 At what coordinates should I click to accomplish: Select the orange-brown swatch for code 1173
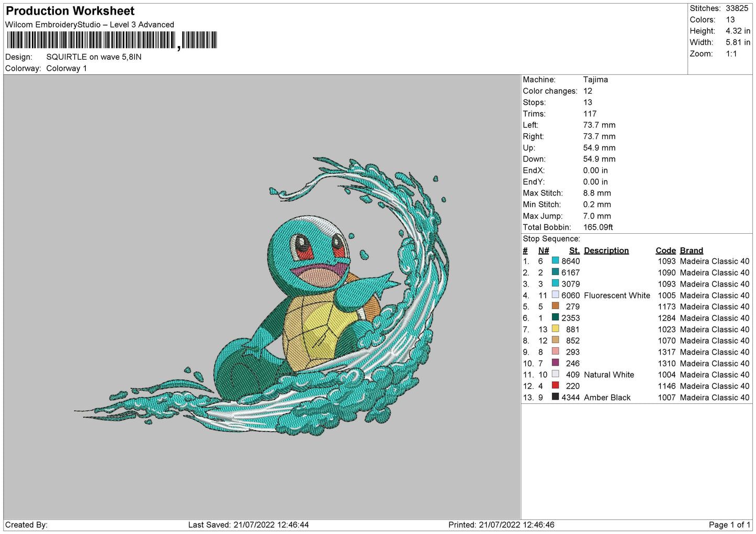(x=555, y=306)
